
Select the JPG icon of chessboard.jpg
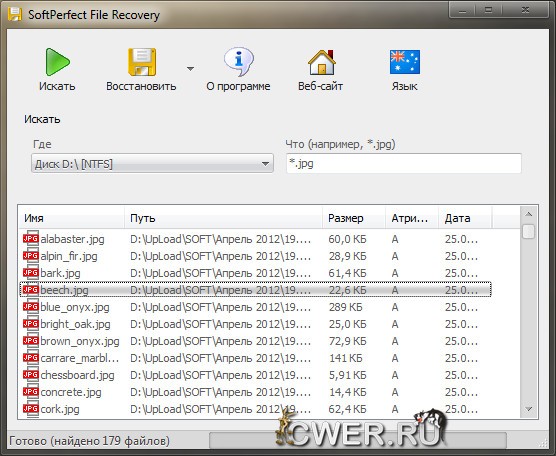tap(30, 375)
